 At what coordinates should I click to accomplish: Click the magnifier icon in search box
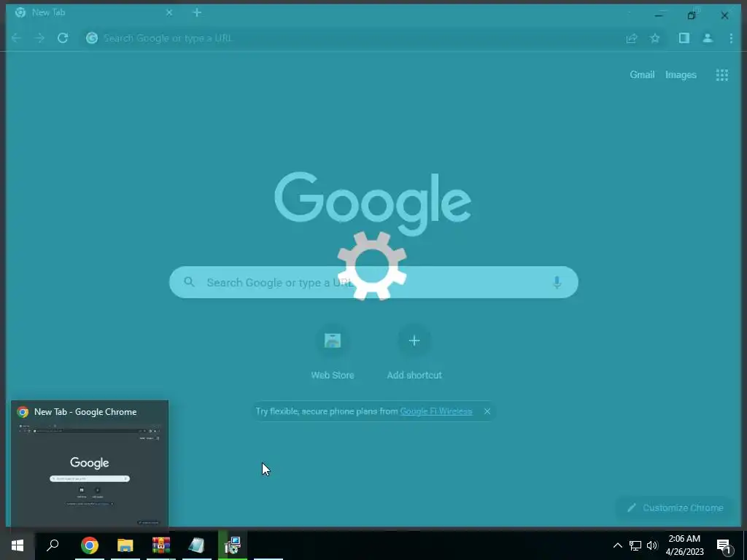click(x=189, y=282)
